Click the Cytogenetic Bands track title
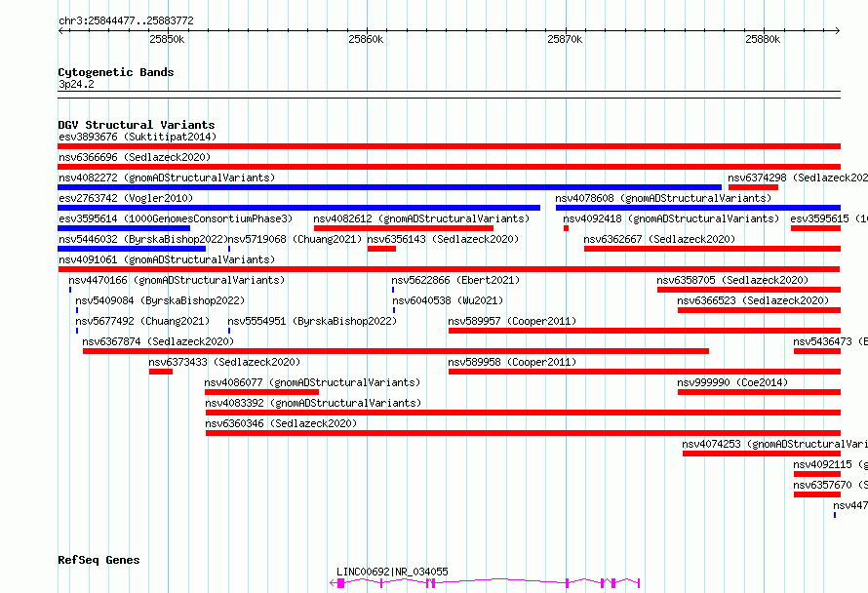868x593 pixels. [116, 72]
